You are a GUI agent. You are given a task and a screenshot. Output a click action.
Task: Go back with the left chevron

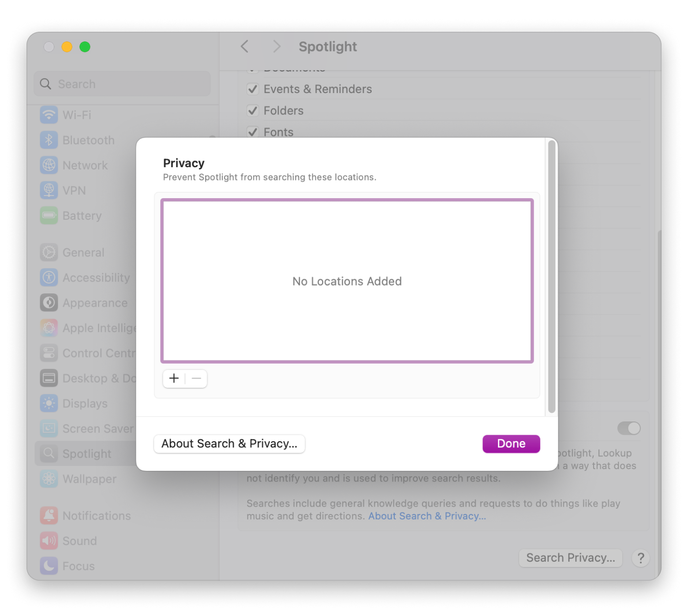pyautogui.click(x=245, y=46)
